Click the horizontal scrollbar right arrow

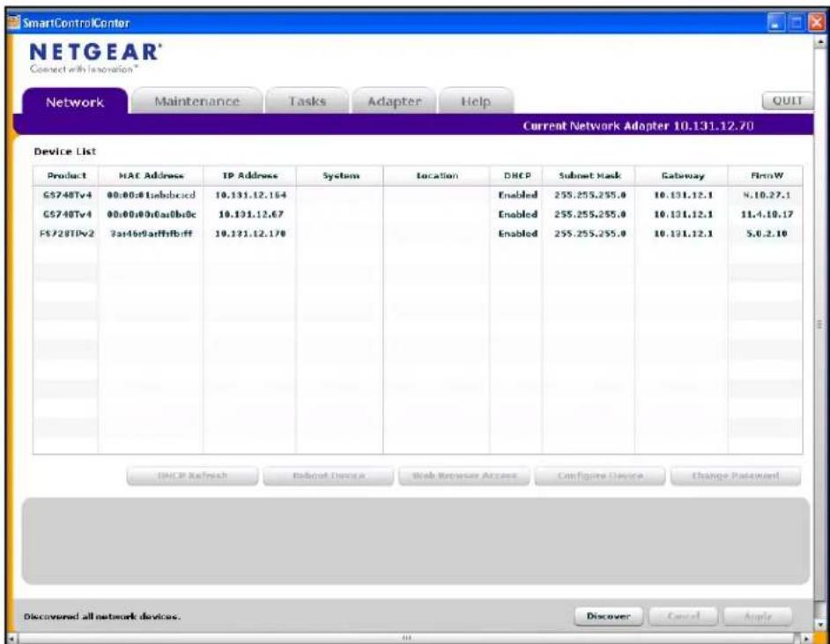807,638
